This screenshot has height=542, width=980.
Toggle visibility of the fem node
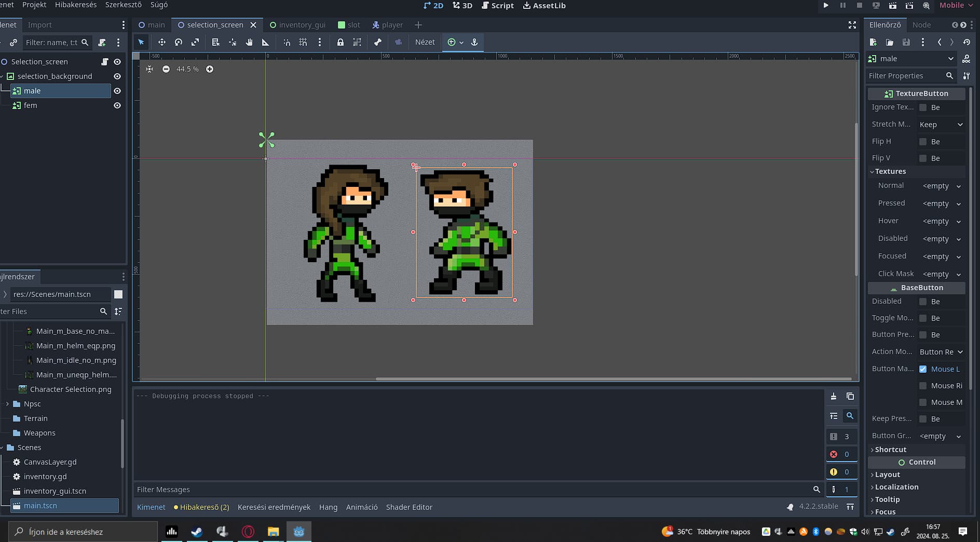117,105
